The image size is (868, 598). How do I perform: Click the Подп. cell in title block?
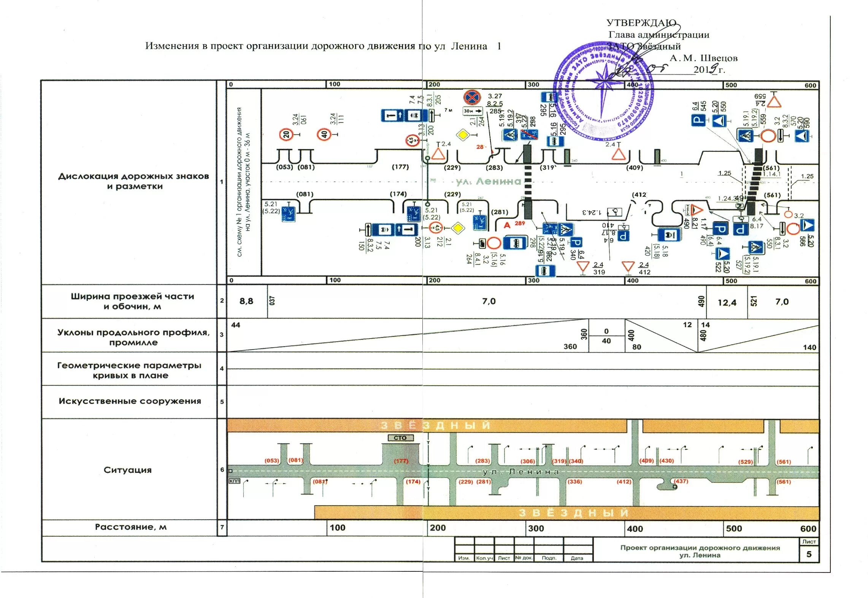coord(549,558)
